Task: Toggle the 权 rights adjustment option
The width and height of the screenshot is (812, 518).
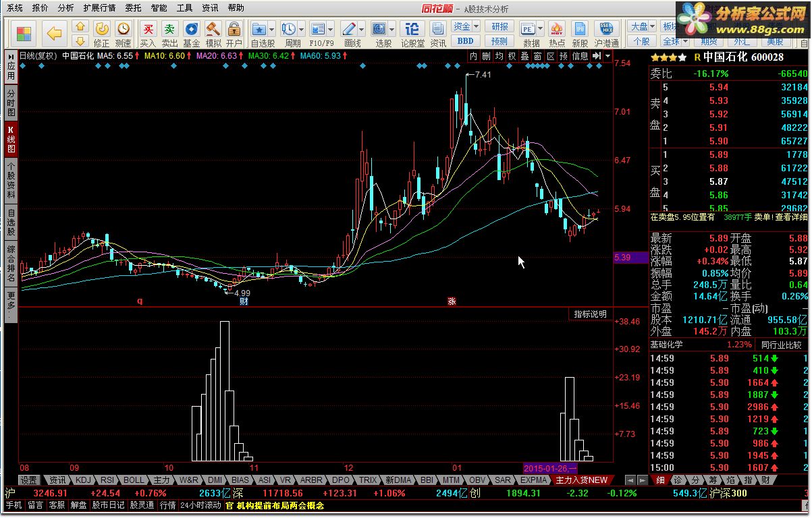Action: [512, 56]
